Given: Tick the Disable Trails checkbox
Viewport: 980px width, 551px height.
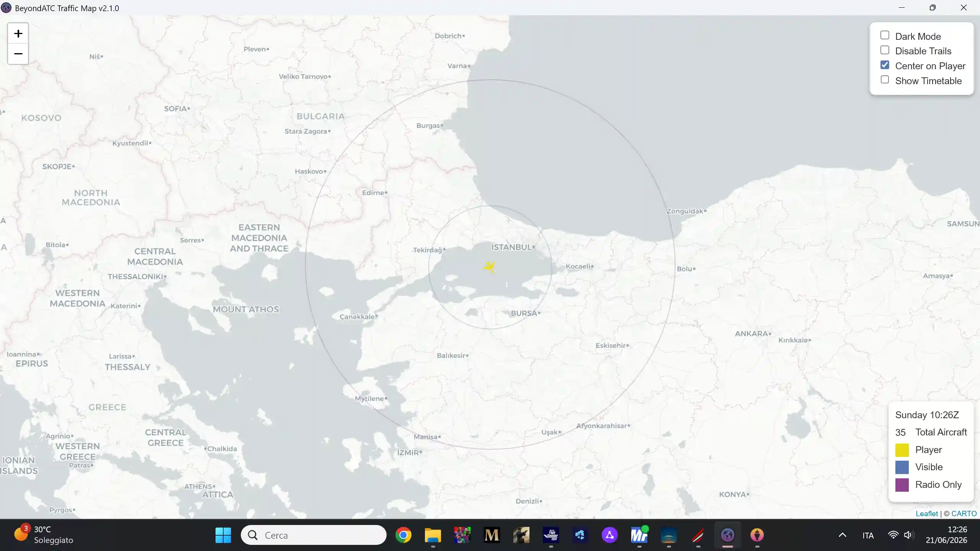Looking at the screenshot, I should coord(885,50).
